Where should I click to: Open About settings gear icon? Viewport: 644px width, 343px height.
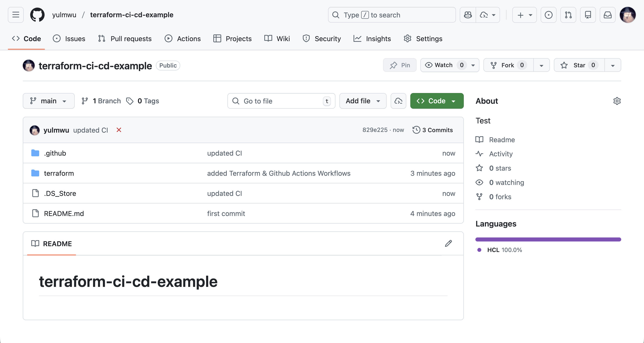tap(617, 101)
